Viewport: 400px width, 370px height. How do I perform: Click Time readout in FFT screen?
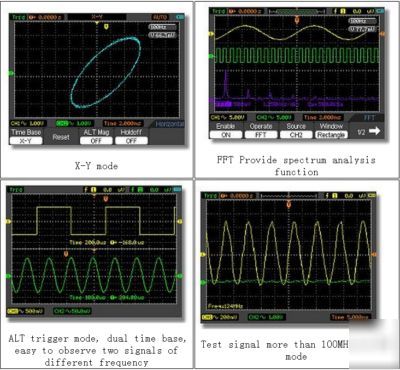323,118
